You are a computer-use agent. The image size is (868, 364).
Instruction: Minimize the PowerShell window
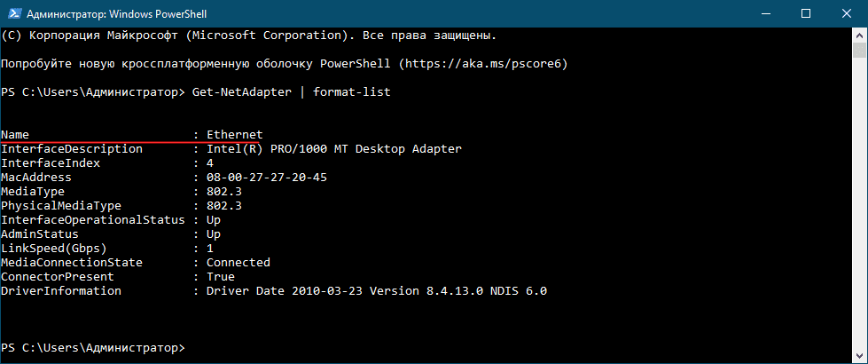point(767,14)
